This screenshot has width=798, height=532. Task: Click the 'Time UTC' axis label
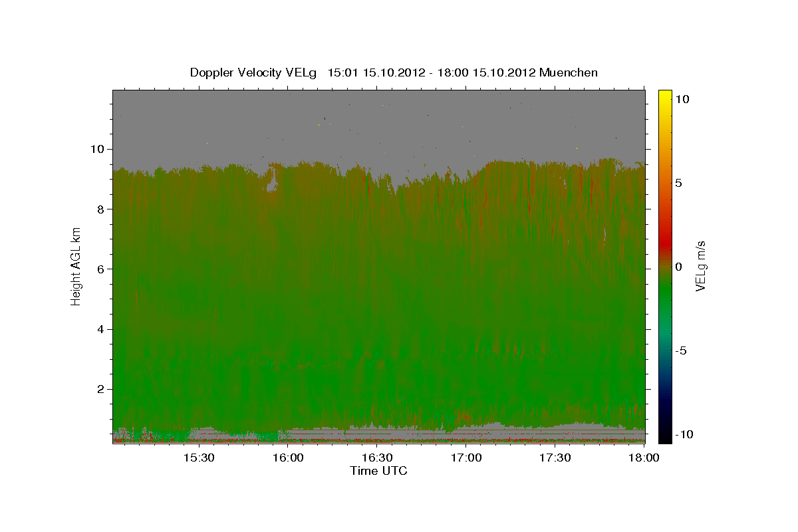click(x=378, y=471)
